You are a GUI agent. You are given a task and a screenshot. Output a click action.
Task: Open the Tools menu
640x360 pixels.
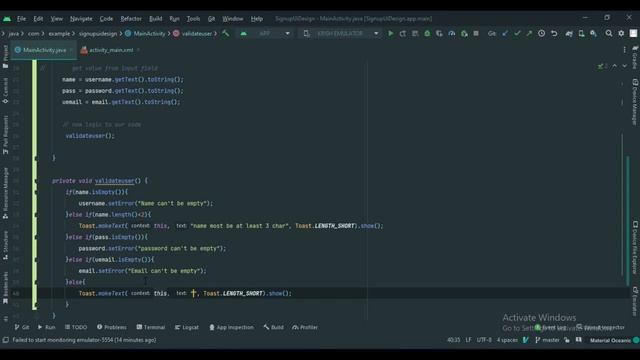[x=193, y=19]
